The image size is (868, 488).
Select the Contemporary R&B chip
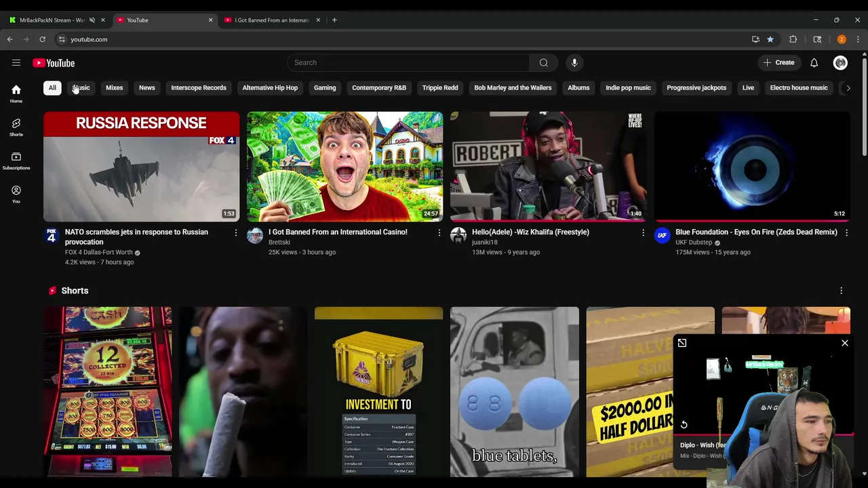point(379,87)
